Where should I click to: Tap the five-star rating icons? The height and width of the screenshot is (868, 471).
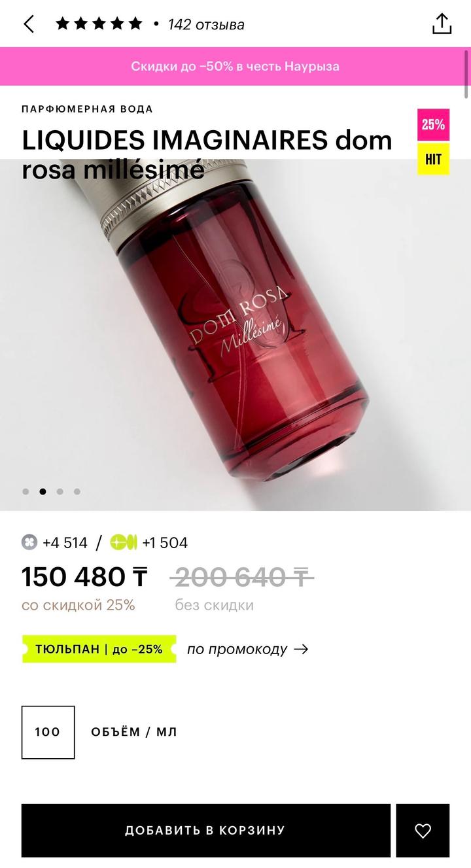99,24
